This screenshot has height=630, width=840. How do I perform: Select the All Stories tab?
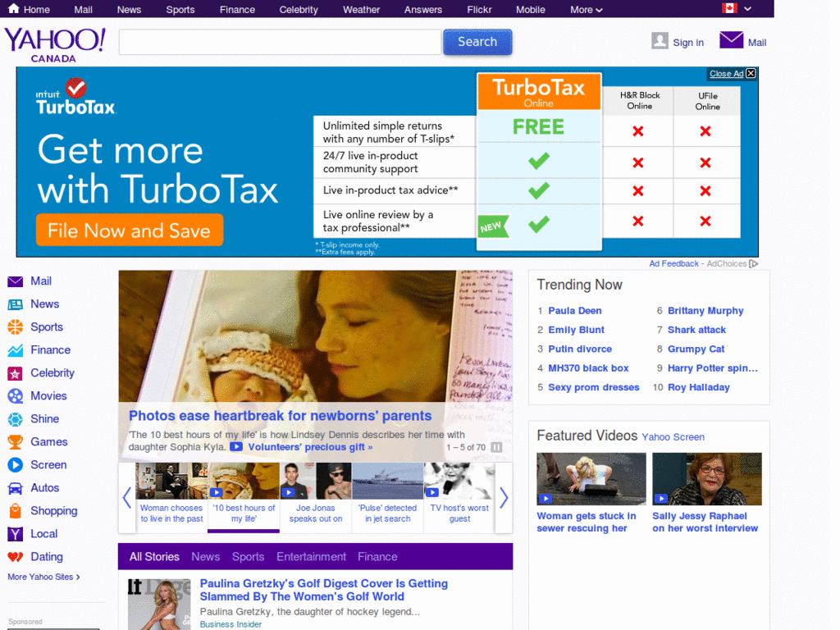pyautogui.click(x=154, y=557)
